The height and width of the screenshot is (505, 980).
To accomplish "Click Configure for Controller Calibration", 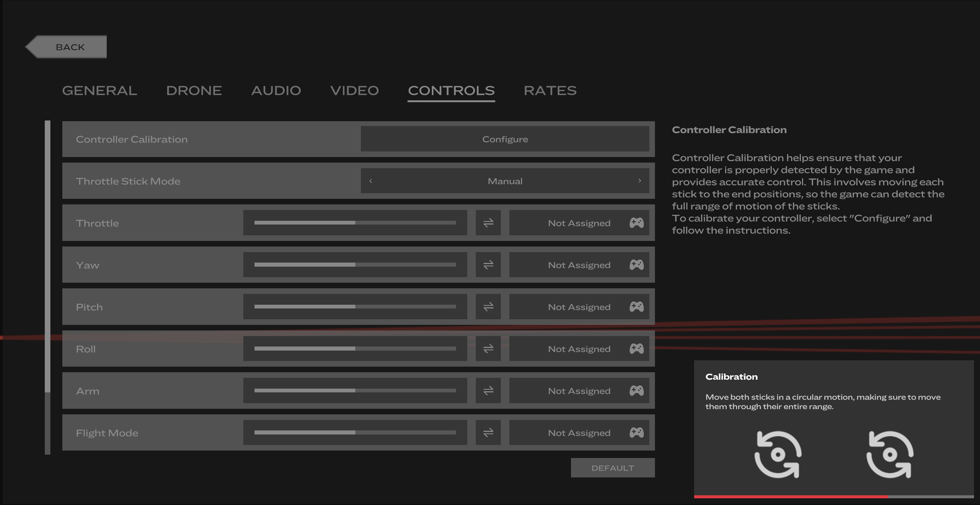I will click(x=505, y=139).
